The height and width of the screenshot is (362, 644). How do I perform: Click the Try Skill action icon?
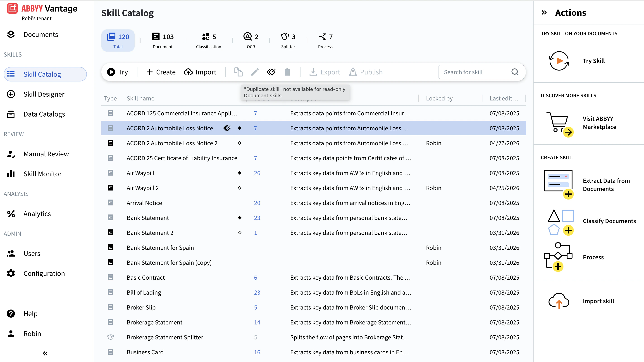coord(559,61)
